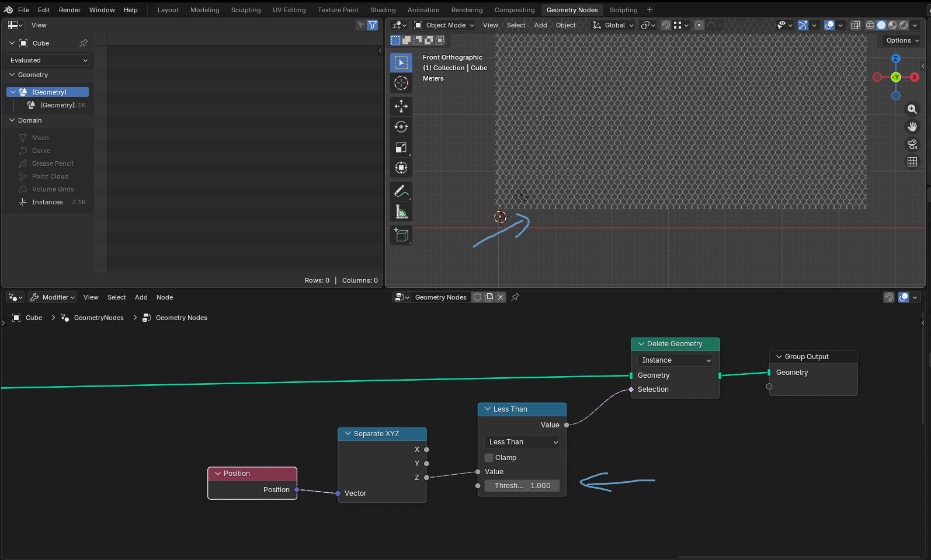The height and width of the screenshot is (560, 931).
Task: Collapse the Separate XYZ node
Action: point(348,434)
